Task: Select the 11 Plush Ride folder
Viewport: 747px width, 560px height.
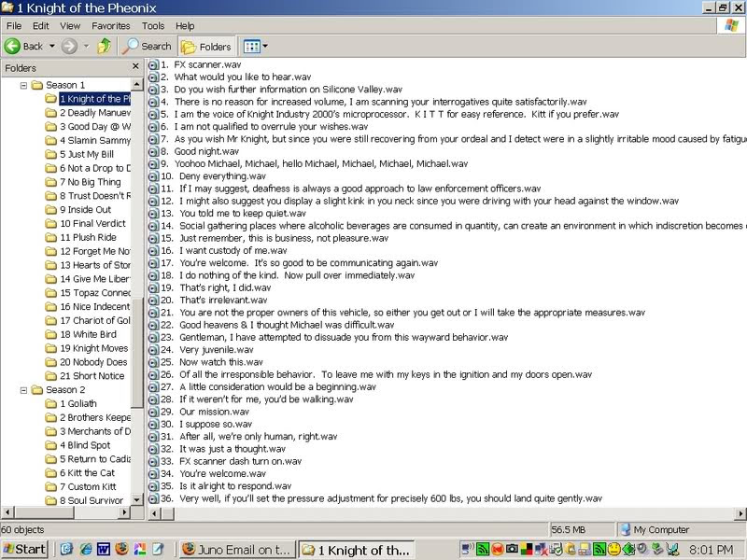Action: (88, 237)
